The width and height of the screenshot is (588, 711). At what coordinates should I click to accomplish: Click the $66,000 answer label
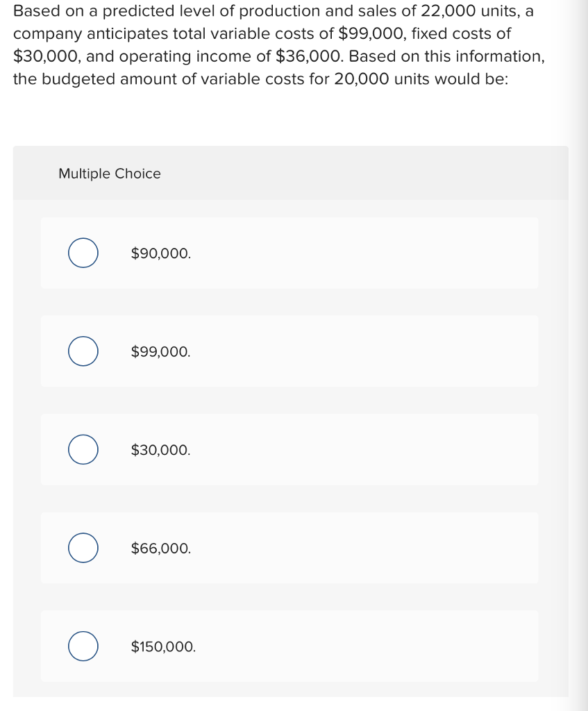pos(160,548)
